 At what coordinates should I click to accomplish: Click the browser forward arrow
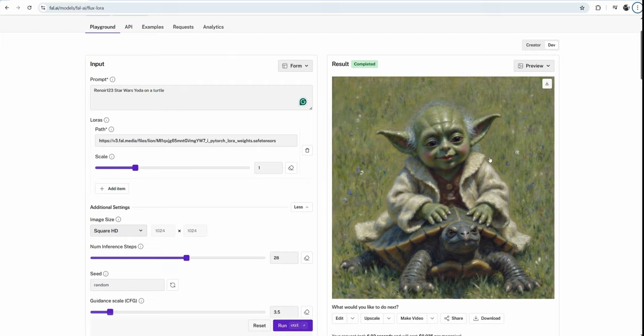click(18, 8)
